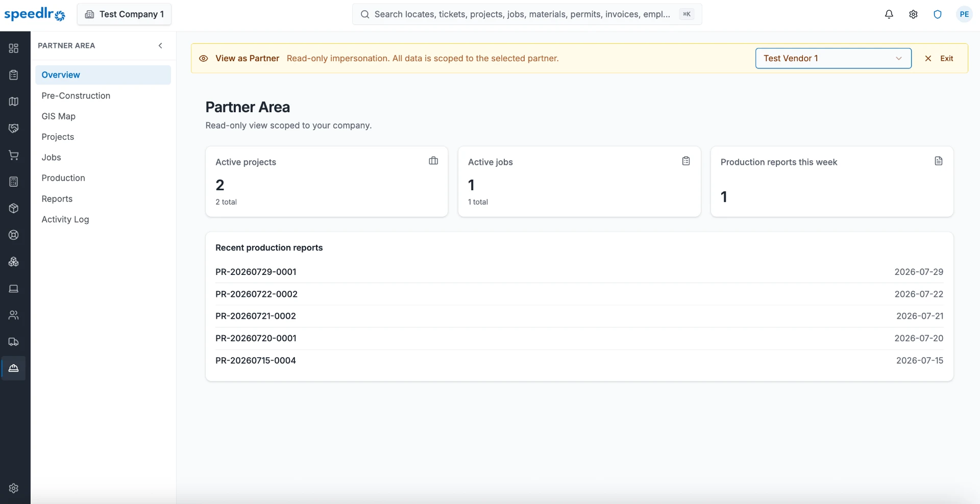The image size is (980, 504).
Task: Open the lifebuoy support icon in left rail
Action: pos(14,235)
